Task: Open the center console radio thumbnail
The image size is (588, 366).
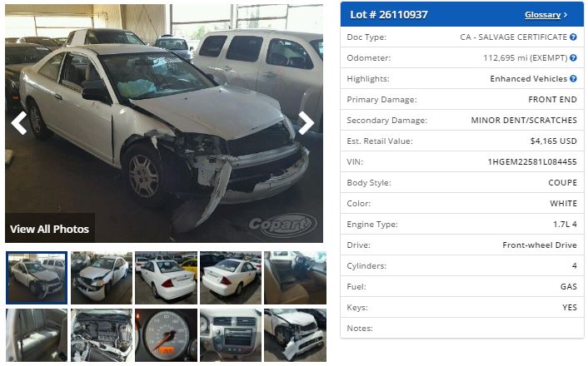Action: coord(231,335)
